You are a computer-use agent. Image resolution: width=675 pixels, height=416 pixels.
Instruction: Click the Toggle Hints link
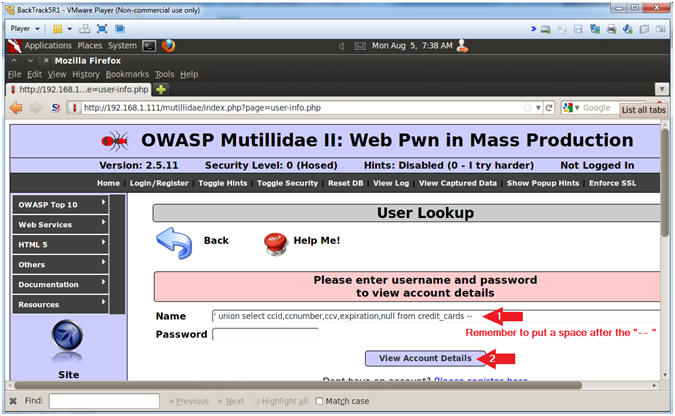pyautogui.click(x=223, y=183)
